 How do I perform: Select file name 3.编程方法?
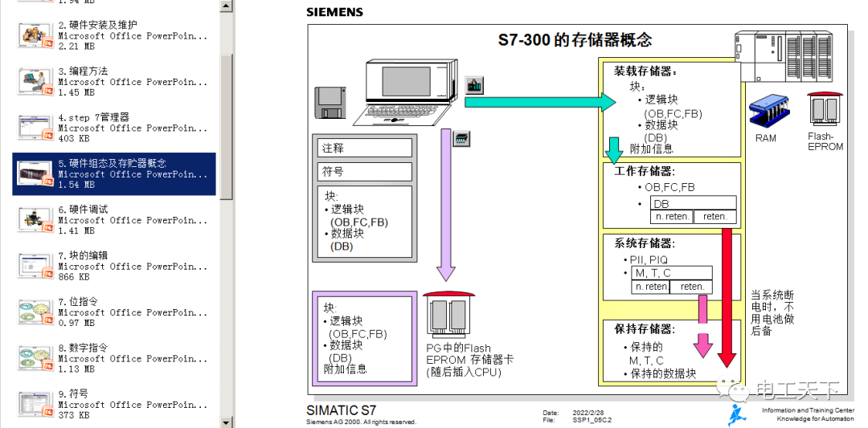tap(83, 71)
